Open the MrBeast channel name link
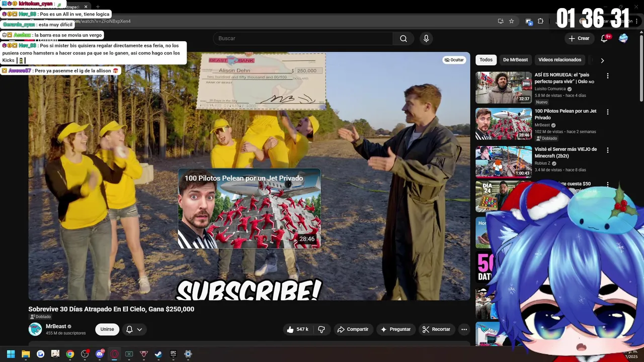Screen dimensions: 644x362 (56, 326)
